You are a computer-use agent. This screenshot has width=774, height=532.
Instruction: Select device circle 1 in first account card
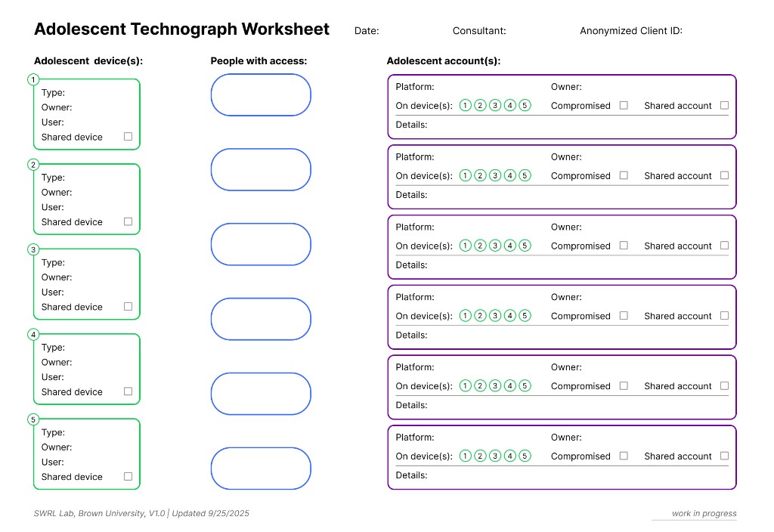click(466, 105)
